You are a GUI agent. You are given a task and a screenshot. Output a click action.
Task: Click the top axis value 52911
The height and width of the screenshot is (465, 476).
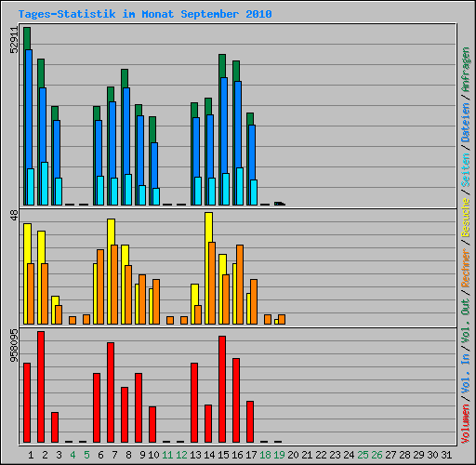coord(14,40)
